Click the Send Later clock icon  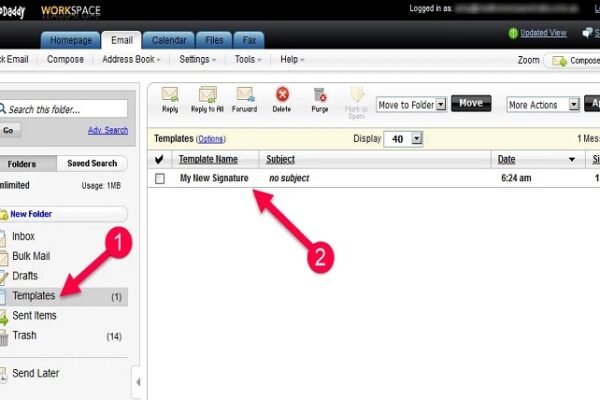pyautogui.click(x=3, y=375)
